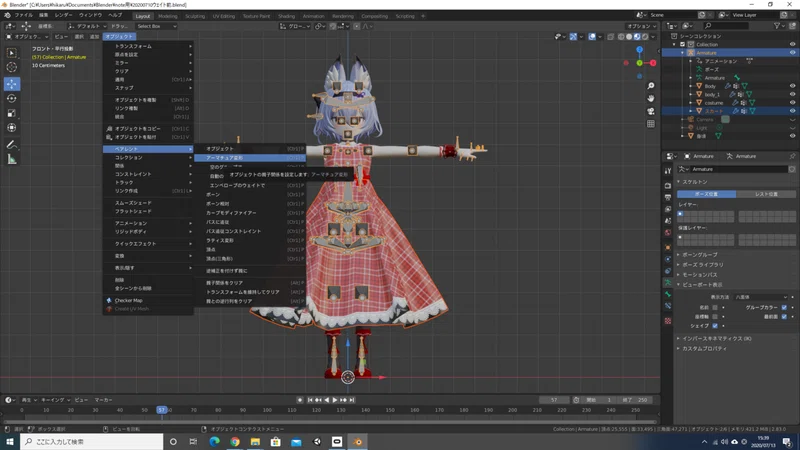This screenshot has width=800, height=450.
Task: Click the outliner search field
Action: [727, 26]
